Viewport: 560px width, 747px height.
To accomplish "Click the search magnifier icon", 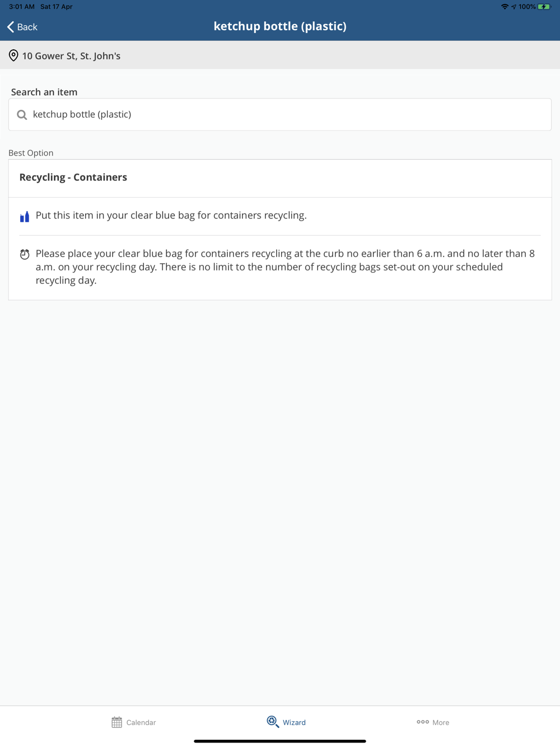I will click(22, 115).
